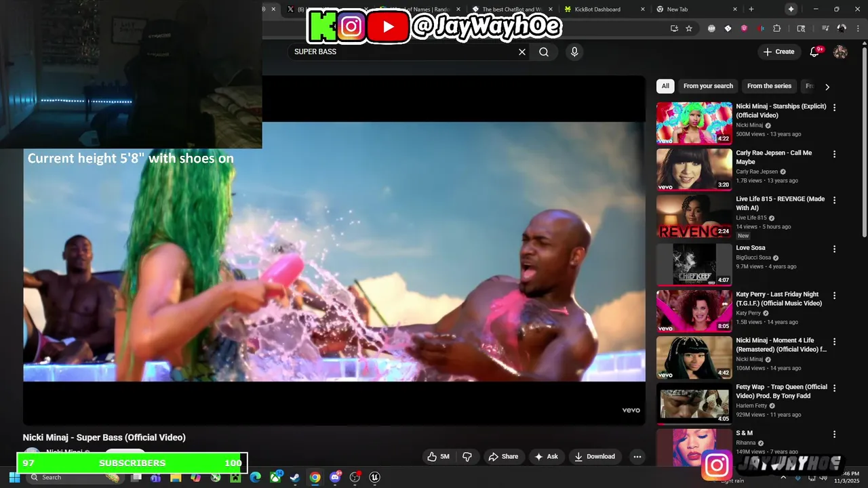
Task: Click the Katy Perry Last Friday Night thumbnail
Action: tap(694, 311)
